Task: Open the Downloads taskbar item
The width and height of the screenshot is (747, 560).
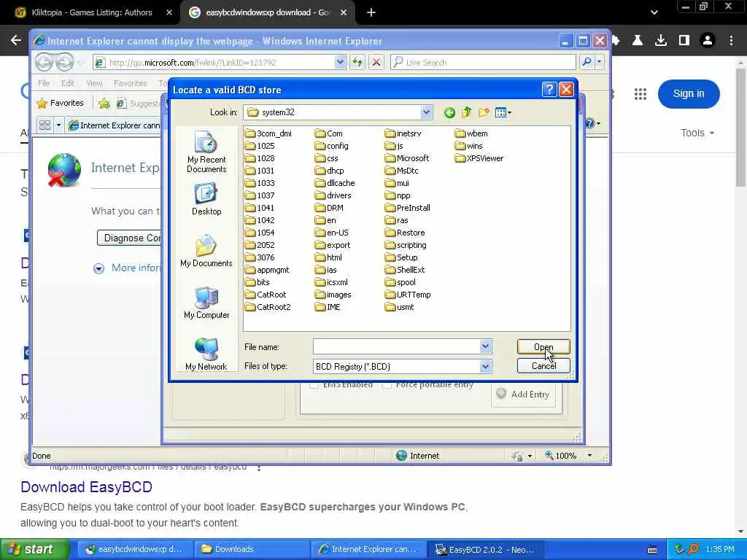Action: point(252,550)
